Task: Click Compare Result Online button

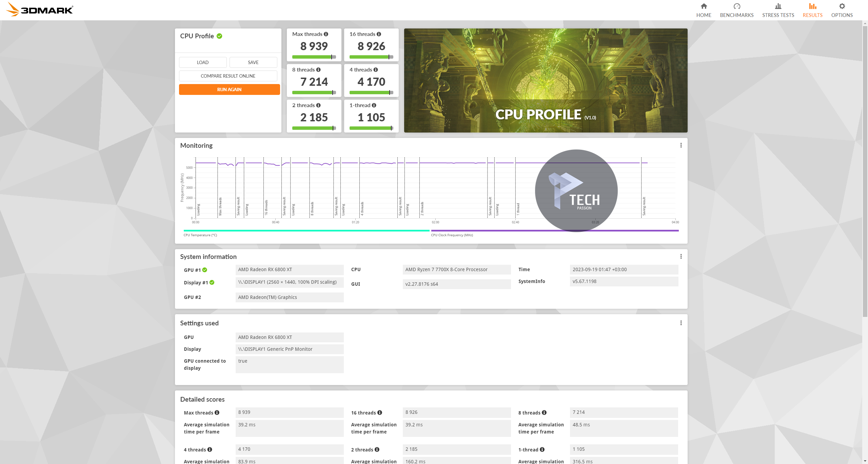Action: (x=228, y=76)
